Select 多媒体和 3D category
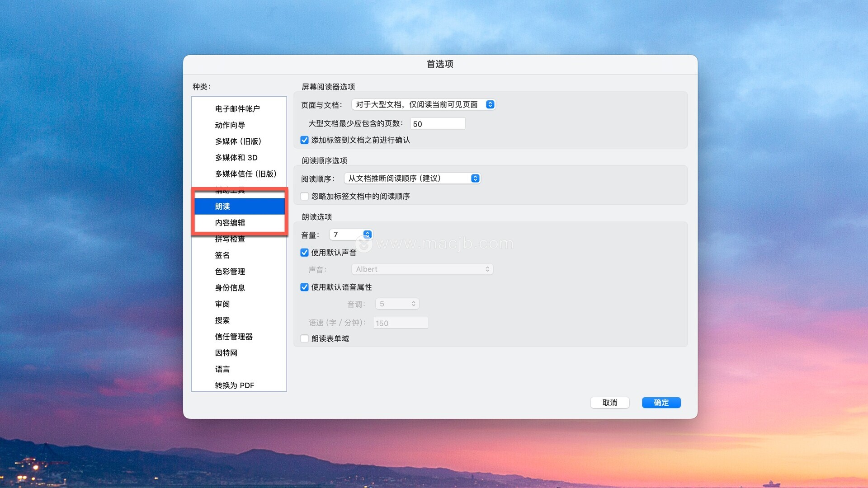868x488 pixels. click(x=236, y=158)
